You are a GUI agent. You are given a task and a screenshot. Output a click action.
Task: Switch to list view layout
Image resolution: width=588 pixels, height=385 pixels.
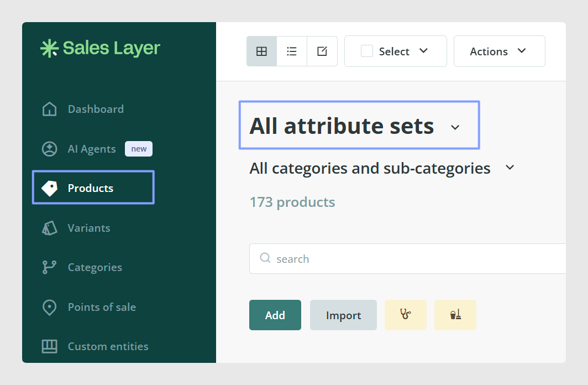tap(292, 51)
